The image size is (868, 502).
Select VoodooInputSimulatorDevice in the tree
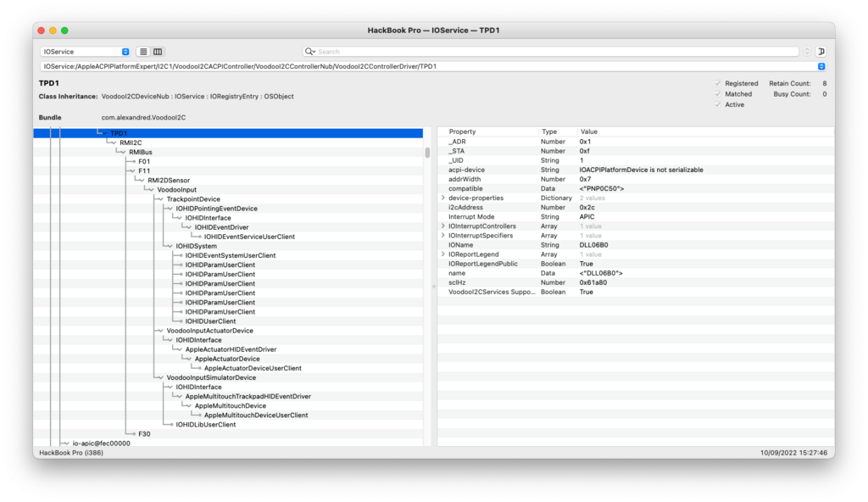click(x=211, y=377)
